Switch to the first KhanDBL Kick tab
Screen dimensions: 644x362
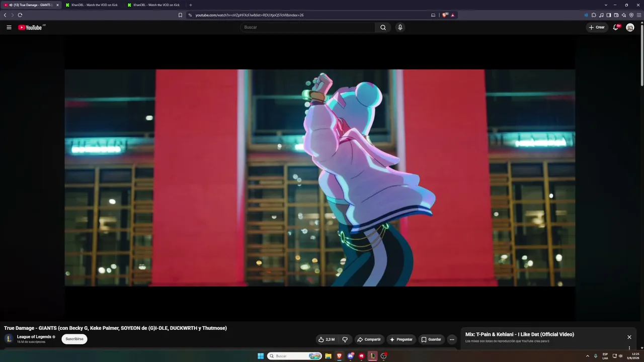pyautogui.click(x=94, y=5)
